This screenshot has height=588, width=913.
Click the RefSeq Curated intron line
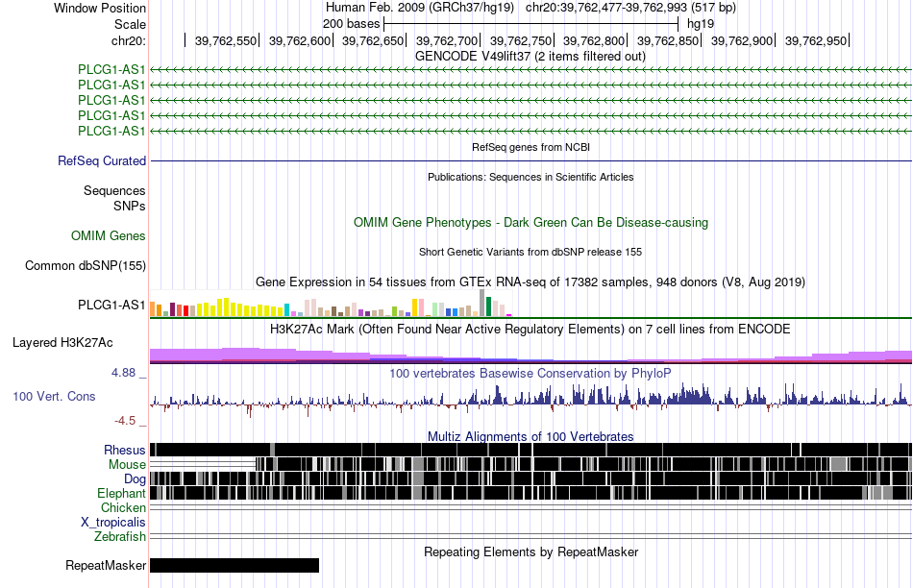(x=531, y=160)
